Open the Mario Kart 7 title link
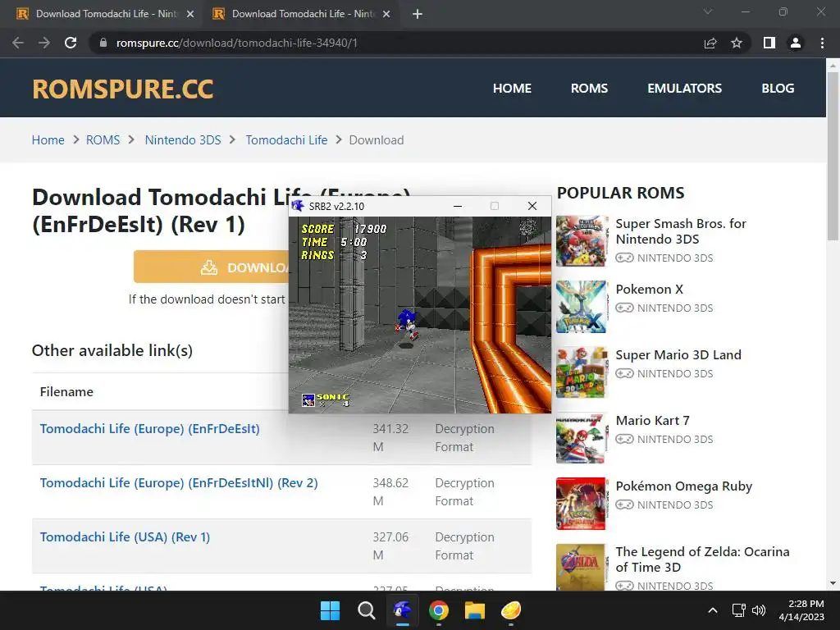 (x=652, y=421)
